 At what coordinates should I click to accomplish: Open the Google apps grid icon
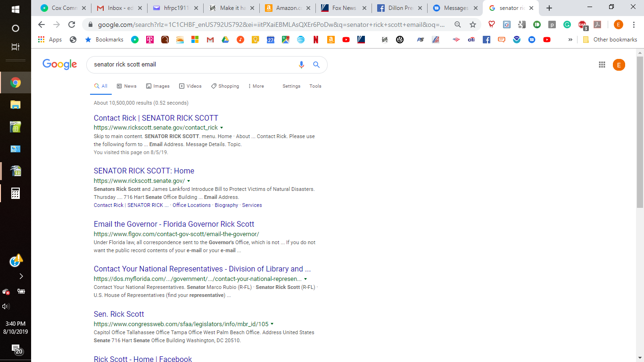point(602,65)
